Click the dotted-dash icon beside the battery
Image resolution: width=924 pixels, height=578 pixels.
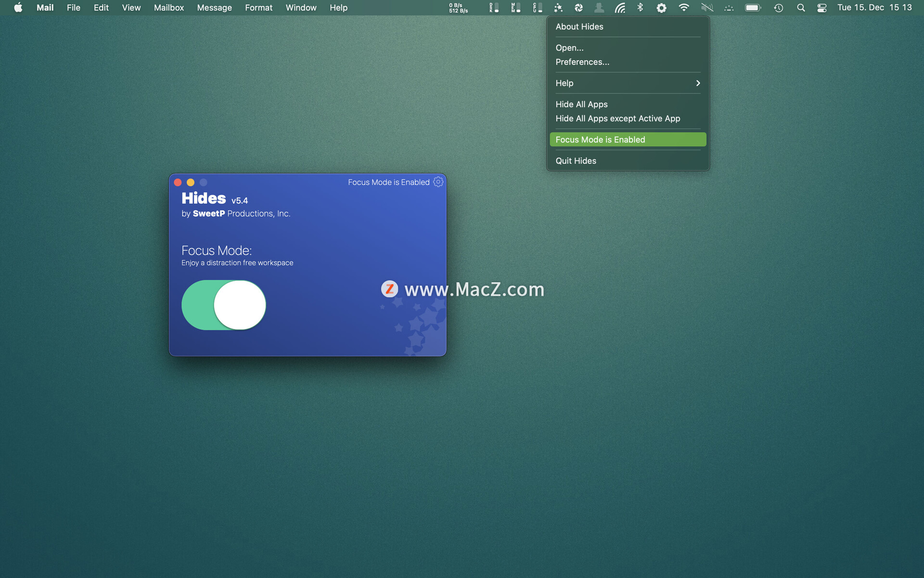(729, 8)
